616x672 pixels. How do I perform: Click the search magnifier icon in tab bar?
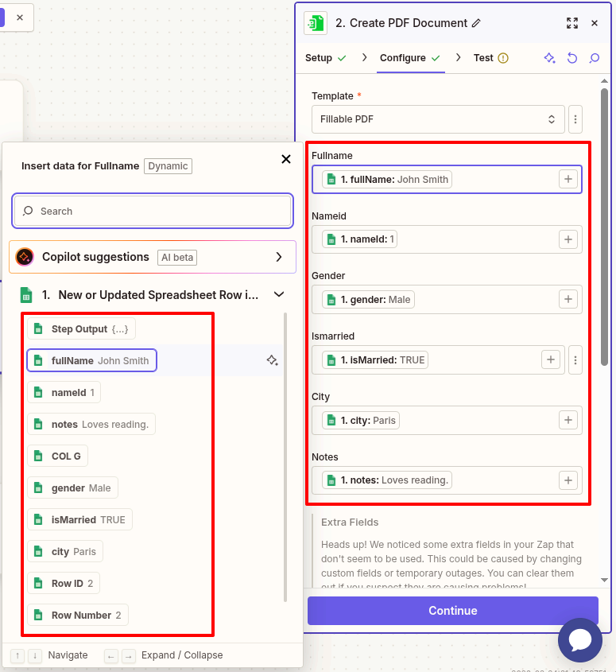pyautogui.click(x=595, y=58)
